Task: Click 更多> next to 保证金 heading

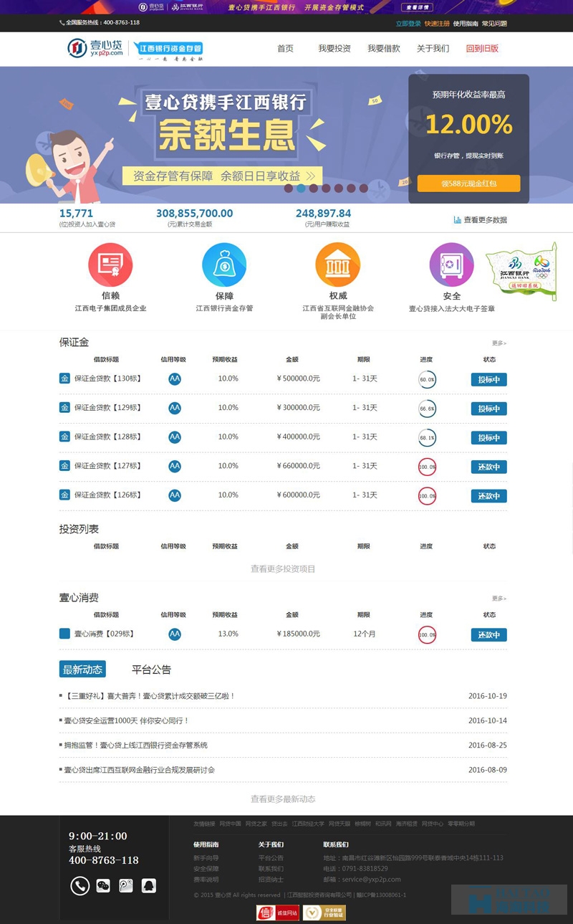Action: click(x=499, y=343)
